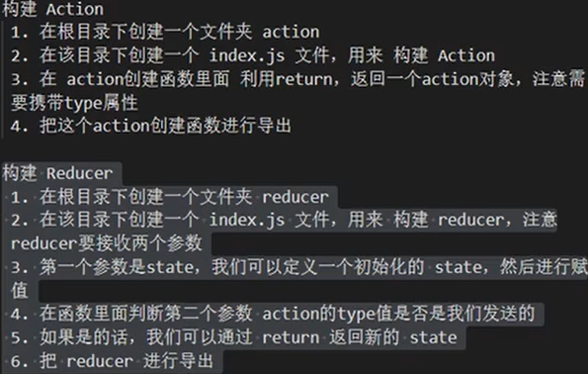
Task: Click '返回新的 state' in Reducer step 5
Action: [393, 337]
